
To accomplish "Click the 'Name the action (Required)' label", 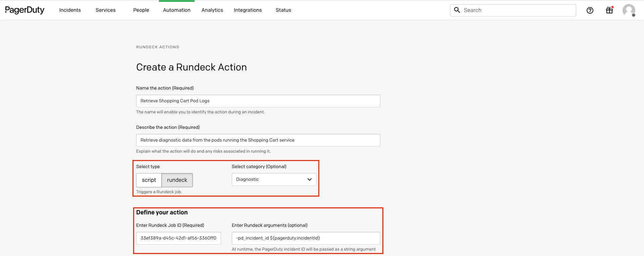I will pyautogui.click(x=165, y=88).
